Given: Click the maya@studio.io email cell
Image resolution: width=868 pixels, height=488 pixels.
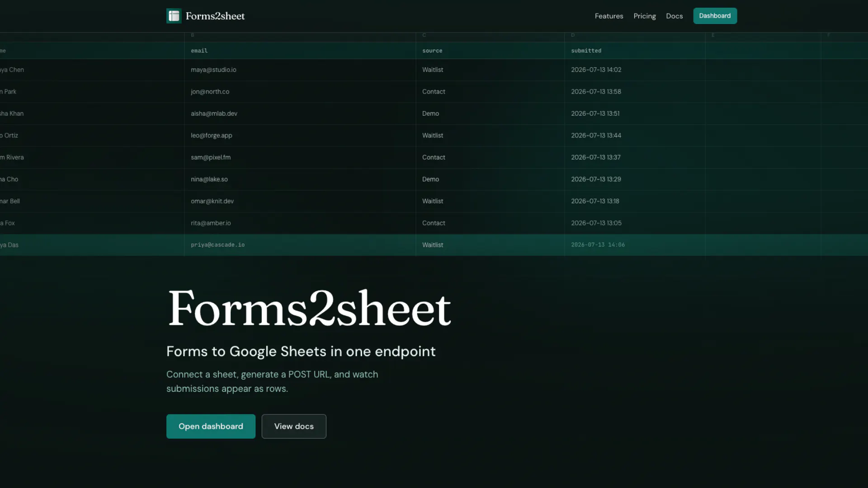Looking at the screenshot, I should pos(300,70).
